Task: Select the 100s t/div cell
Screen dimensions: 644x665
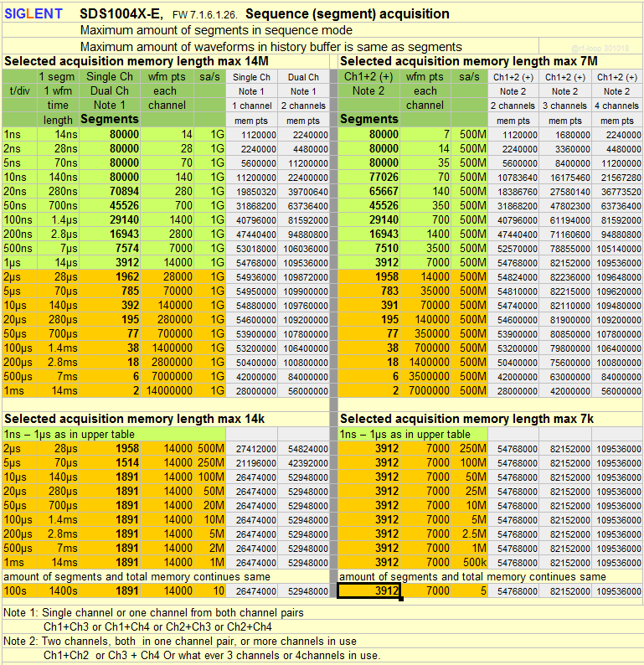Action: click(x=19, y=590)
